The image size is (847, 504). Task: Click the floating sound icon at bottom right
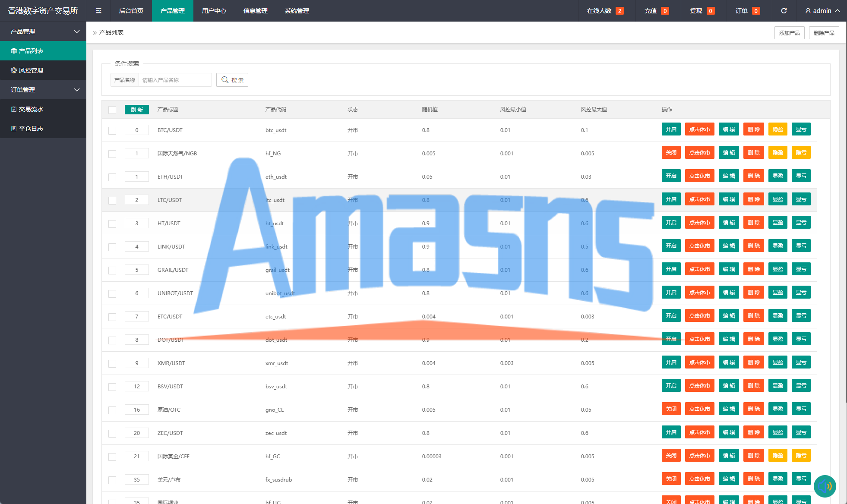pyautogui.click(x=825, y=486)
